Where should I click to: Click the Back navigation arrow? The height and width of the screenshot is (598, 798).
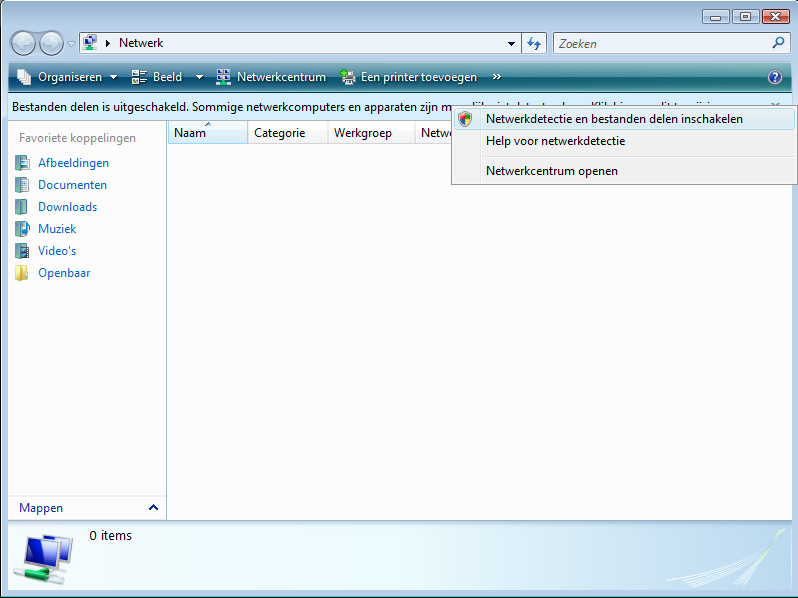[23, 43]
